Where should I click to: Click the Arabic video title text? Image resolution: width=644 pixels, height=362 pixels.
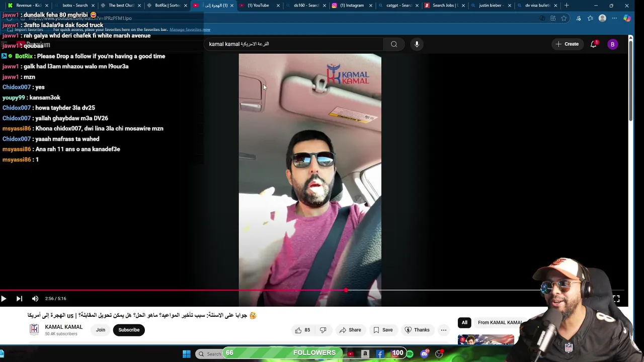point(142,315)
